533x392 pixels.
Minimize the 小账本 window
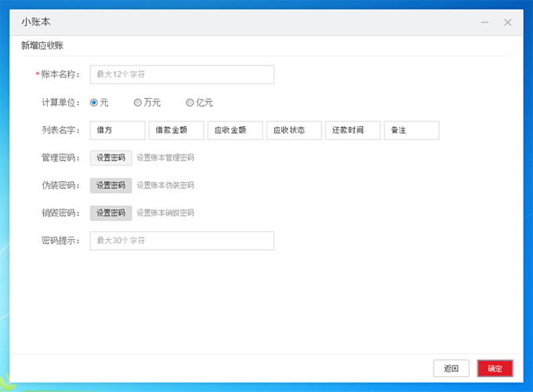point(485,23)
